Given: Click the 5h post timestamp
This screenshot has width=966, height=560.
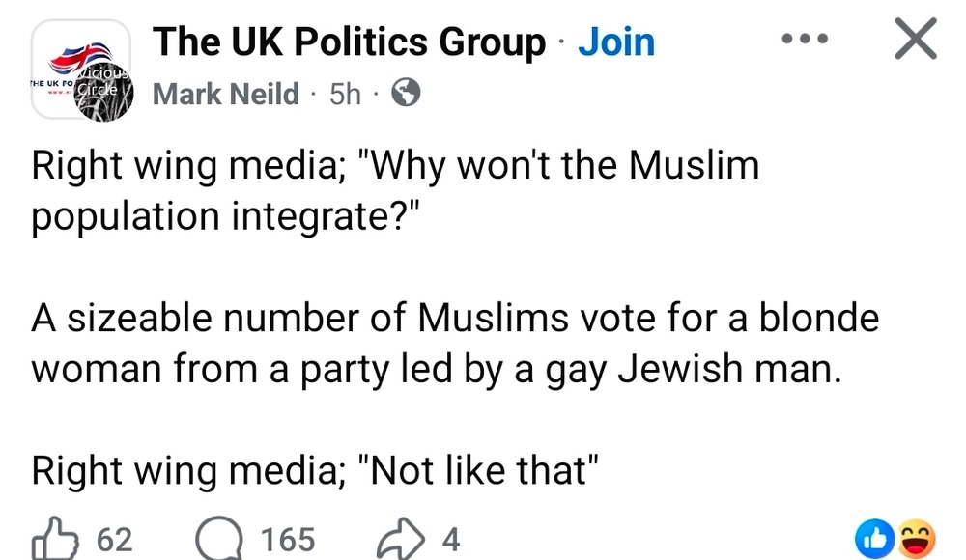Looking at the screenshot, I should [x=345, y=94].
